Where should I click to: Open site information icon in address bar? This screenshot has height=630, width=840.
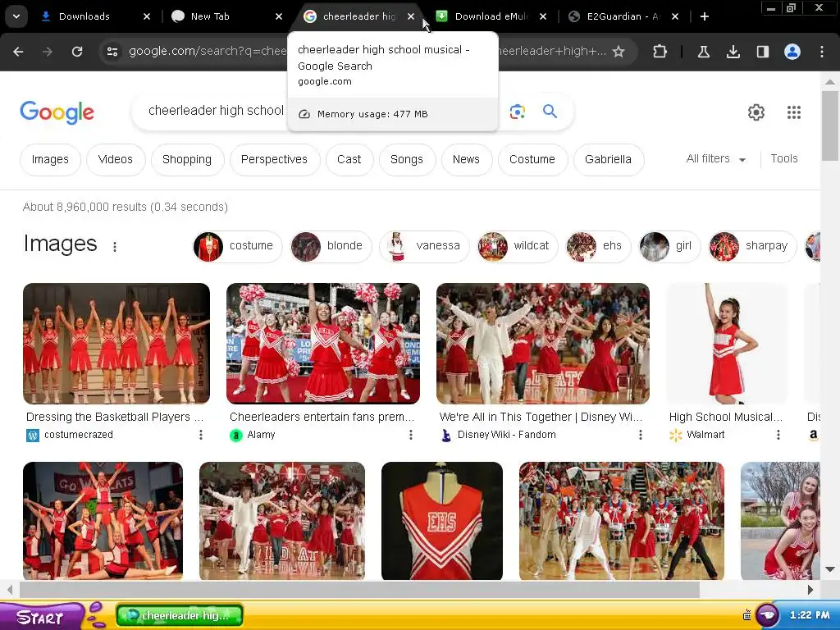112,52
